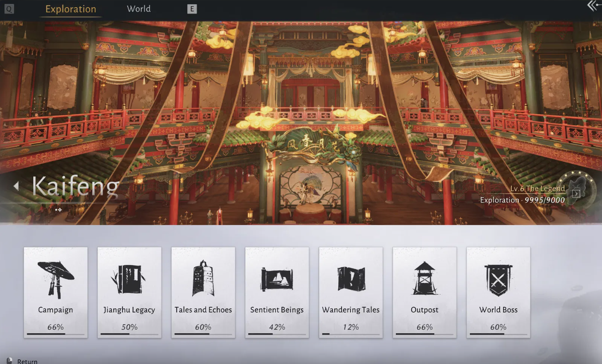Open the Campaign straw hat icon
602x364 pixels.
click(56, 279)
